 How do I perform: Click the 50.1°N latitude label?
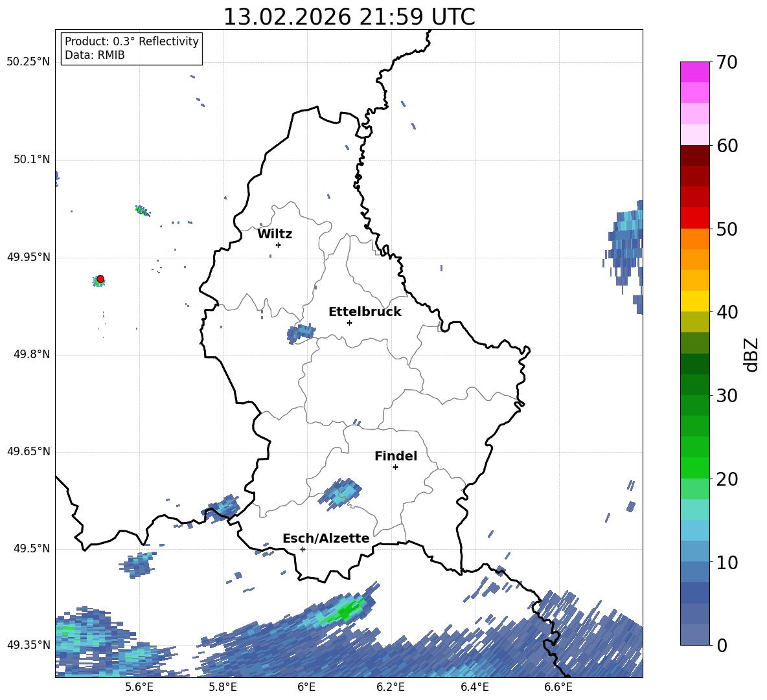[32, 159]
